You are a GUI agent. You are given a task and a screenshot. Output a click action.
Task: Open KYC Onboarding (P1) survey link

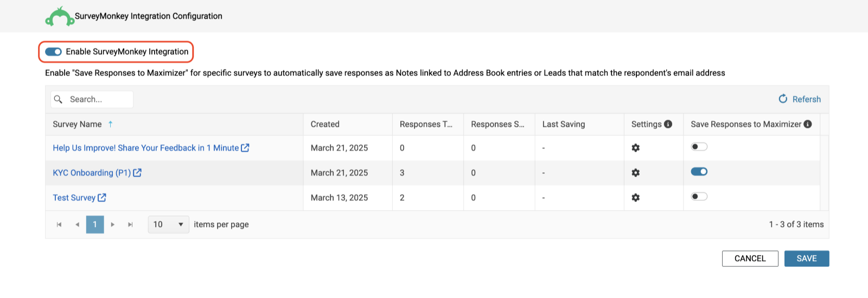click(92, 173)
